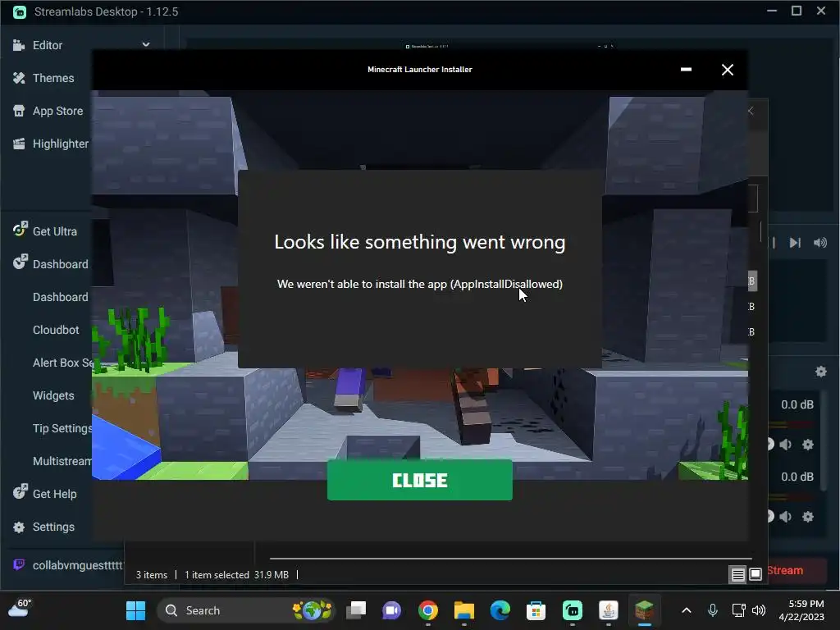Select Cloudbot in the sidebar
Screen dimensions: 840x630
56,330
